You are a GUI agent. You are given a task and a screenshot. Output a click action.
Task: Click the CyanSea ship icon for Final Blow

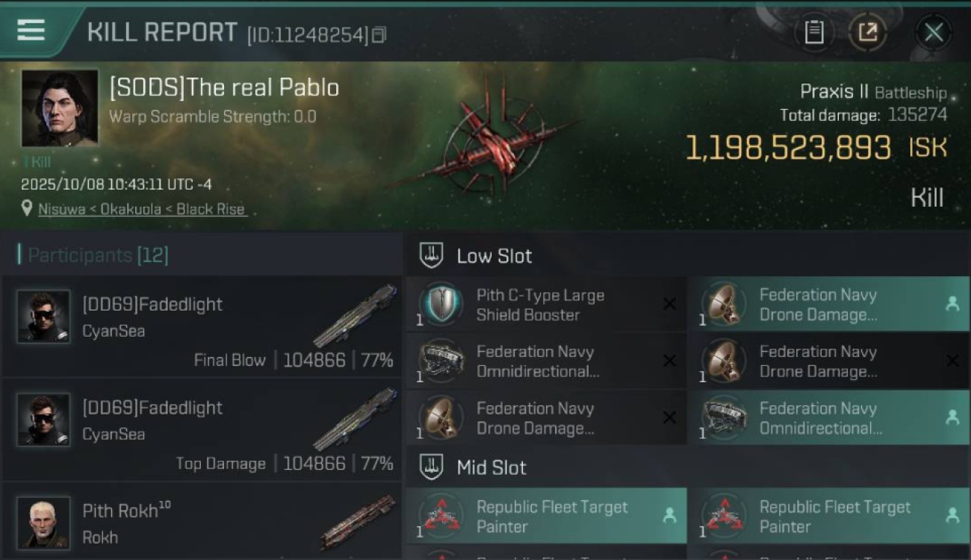tap(355, 314)
